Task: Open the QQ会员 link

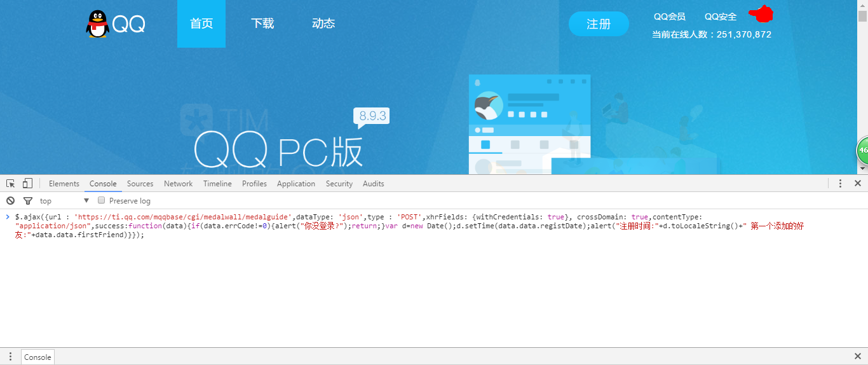Action: [x=670, y=17]
